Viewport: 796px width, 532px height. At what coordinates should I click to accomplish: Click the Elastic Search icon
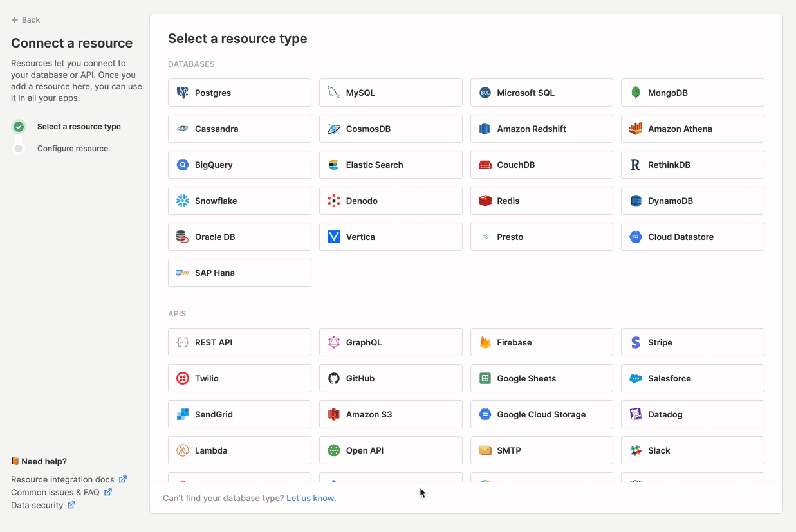[x=333, y=165]
